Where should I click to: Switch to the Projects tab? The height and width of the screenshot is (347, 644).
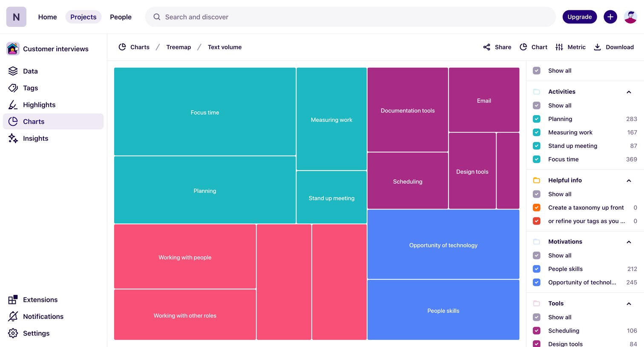click(x=83, y=17)
